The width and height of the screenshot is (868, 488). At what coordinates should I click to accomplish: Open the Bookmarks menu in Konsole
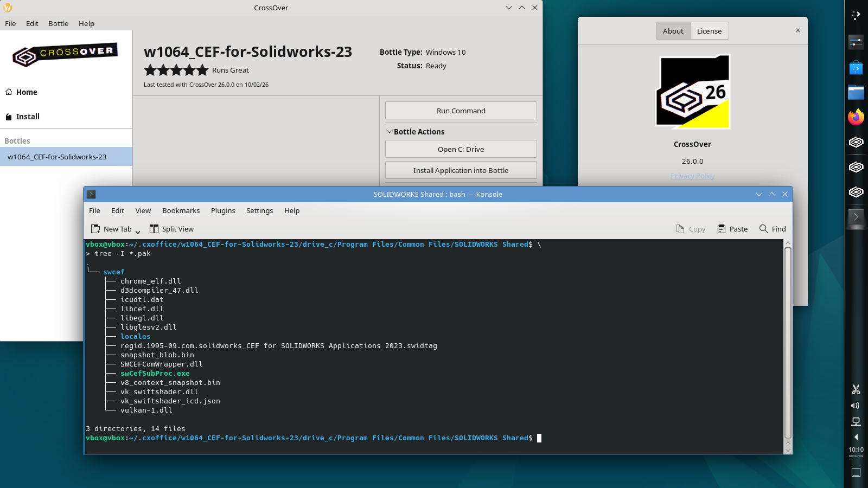(x=181, y=210)
